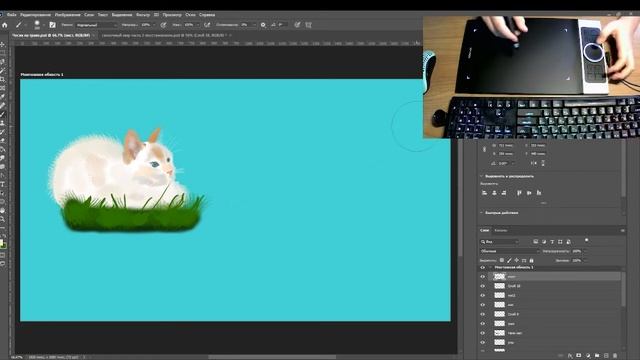Open the layer filter type dropdown Вид
The image size is (640, 360).
click(500, 242)
